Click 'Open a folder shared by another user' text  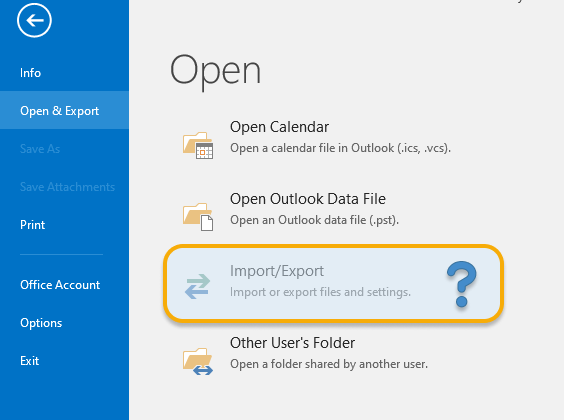coord(329,364)
